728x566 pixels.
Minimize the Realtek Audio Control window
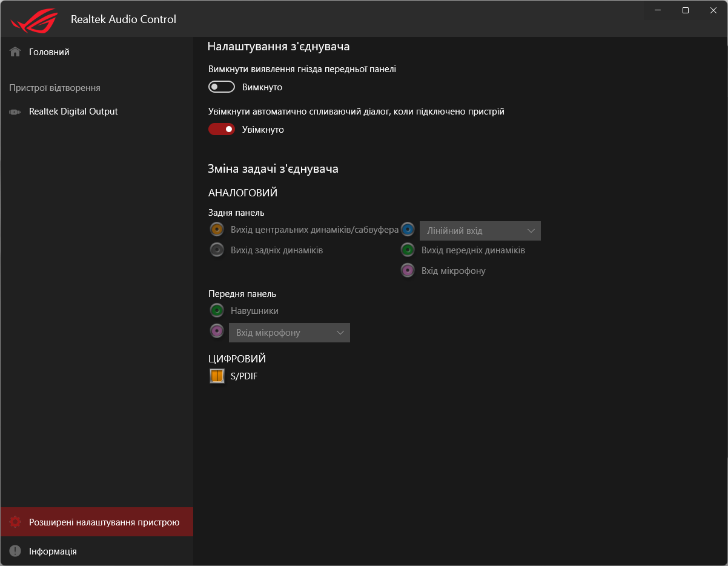pos(658,10)
